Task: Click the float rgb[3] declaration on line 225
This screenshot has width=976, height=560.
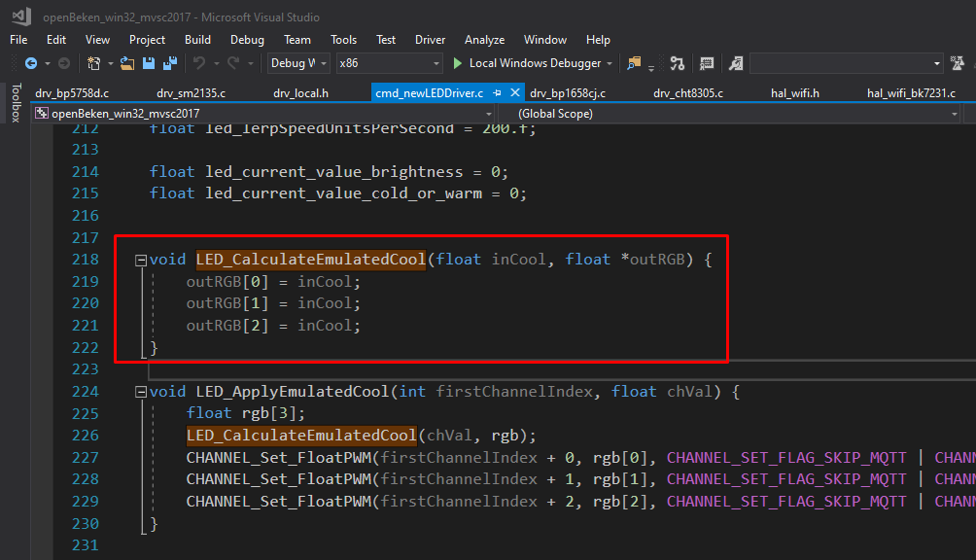Action: (246, 414)
